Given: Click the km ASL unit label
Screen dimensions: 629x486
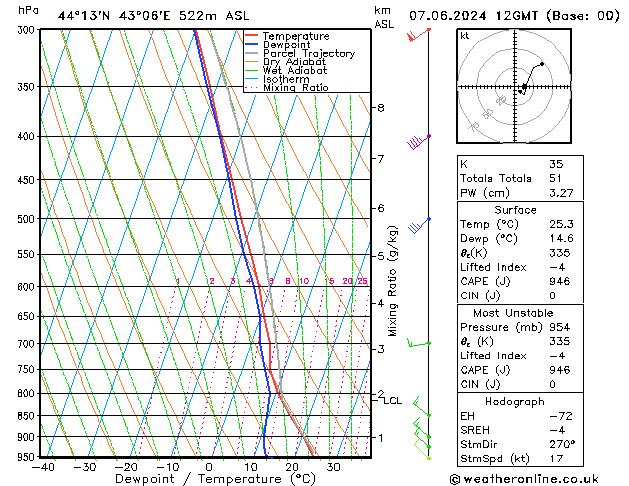Looking at the screenshot, I should click(x=383, y=17).
